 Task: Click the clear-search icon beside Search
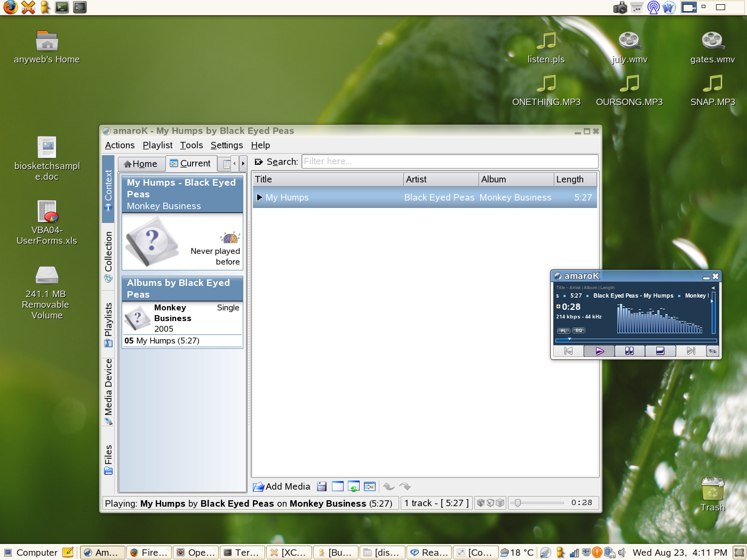click(259, 162)
